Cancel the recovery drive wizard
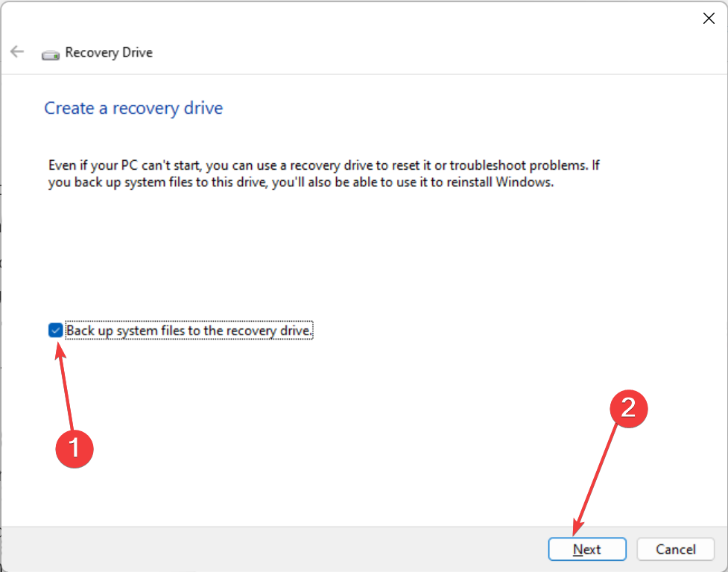728x572 pixels. (x=675, y=549)
